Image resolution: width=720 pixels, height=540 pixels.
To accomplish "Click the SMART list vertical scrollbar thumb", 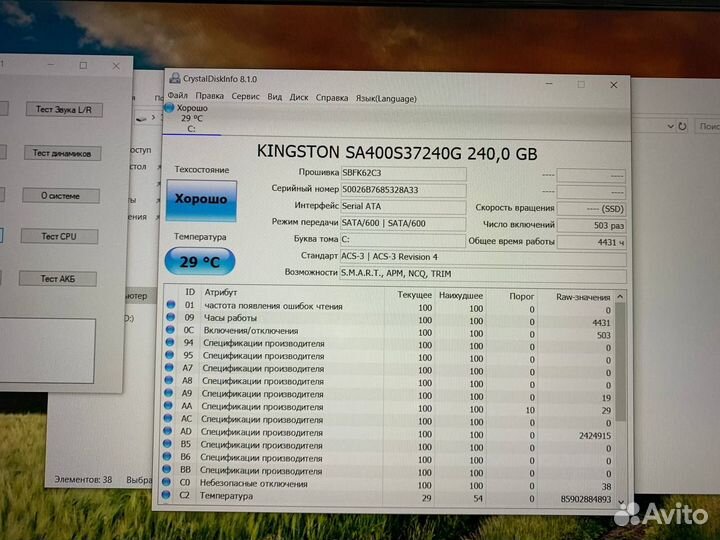I will pos(620,362).
